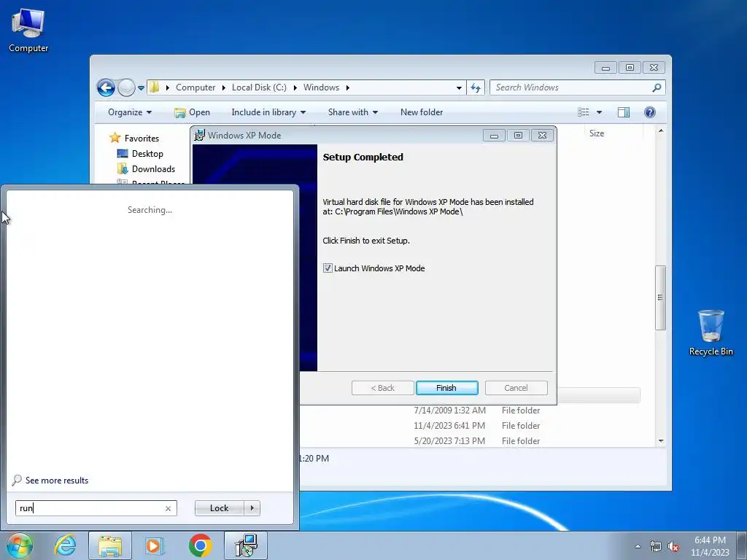
Task: Click the Cancel button in setup
Action: (516, 388)
